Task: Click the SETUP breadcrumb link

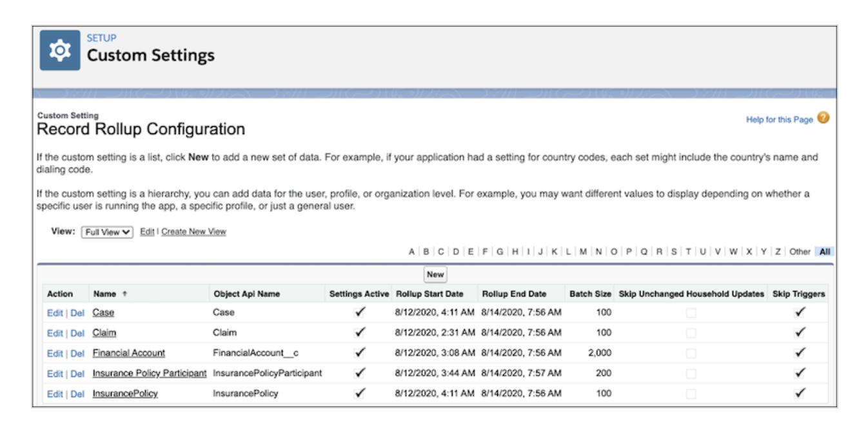Action: click(x=101, y=38)
